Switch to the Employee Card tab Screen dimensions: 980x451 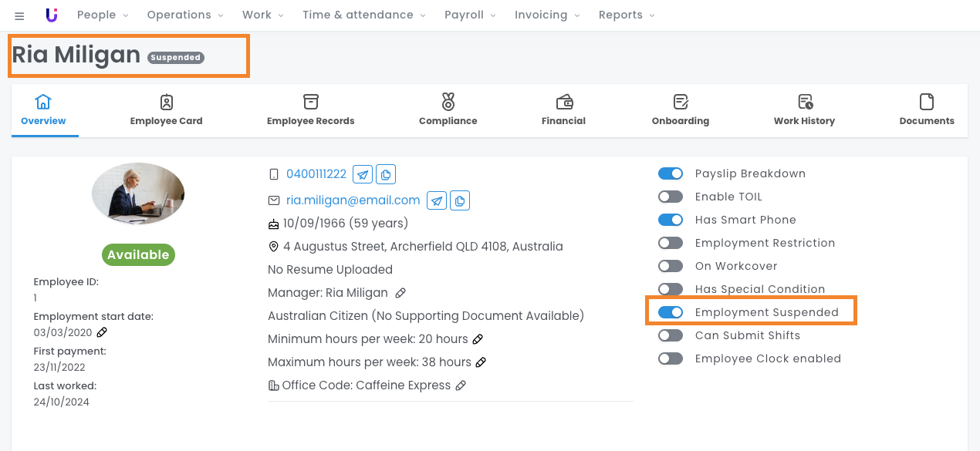pyautogui.click(x=166, y=109)
